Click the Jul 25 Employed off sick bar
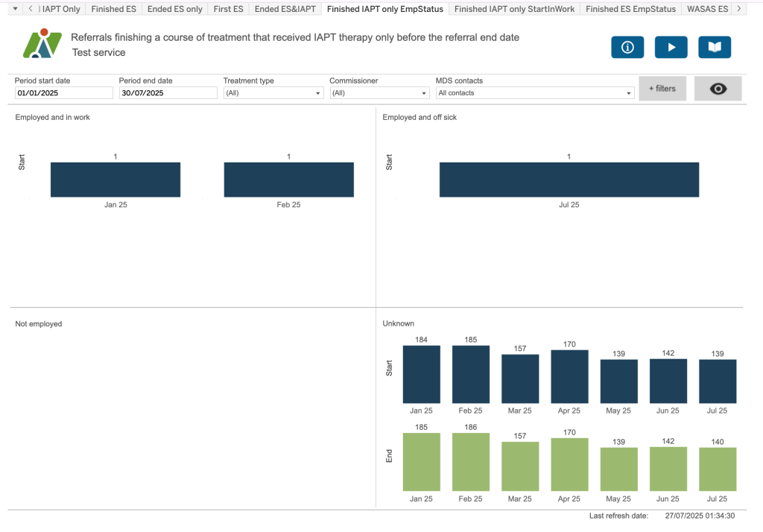This screenshot has height=532, width=763. 569,180
